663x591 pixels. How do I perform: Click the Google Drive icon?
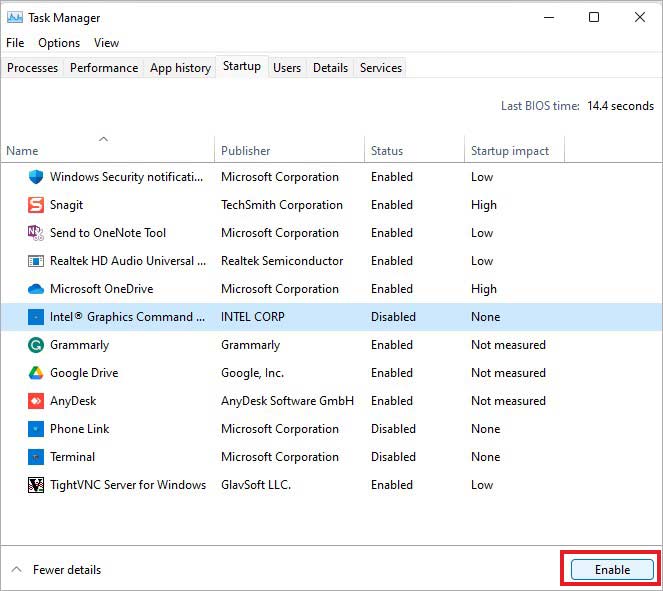click(36, 373)
